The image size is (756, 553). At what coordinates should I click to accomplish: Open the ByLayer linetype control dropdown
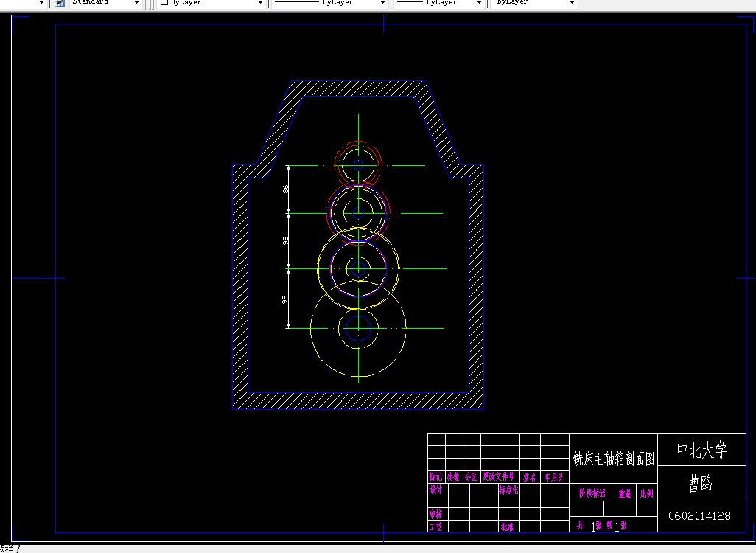382,2
